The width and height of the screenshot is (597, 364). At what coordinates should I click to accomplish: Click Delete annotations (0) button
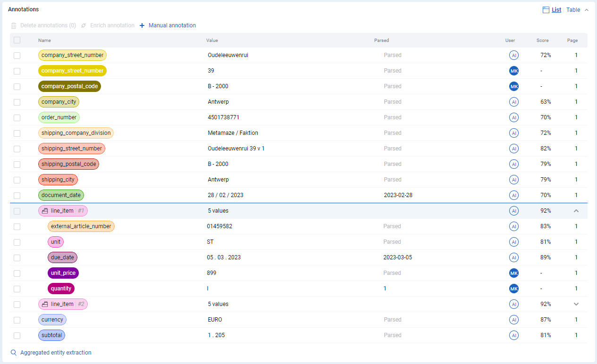(48, 25)
